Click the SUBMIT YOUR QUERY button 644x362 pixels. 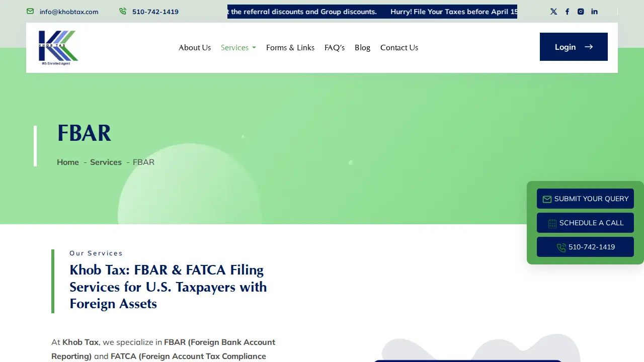click(585, 199)
